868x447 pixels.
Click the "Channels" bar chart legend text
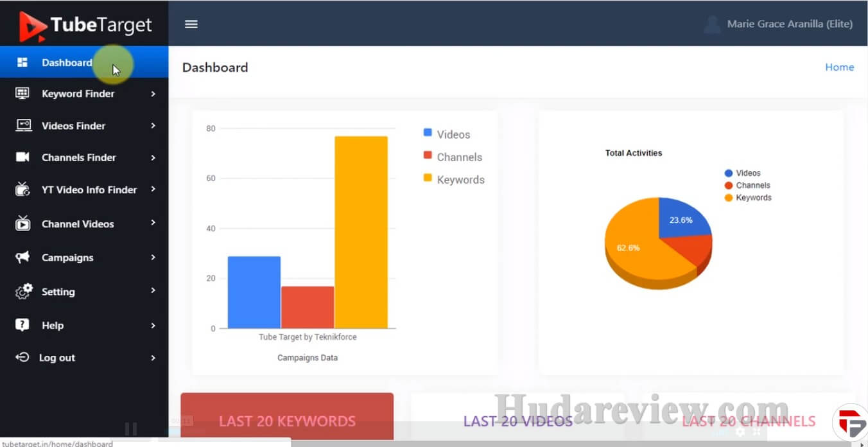(x=460, y=157)
